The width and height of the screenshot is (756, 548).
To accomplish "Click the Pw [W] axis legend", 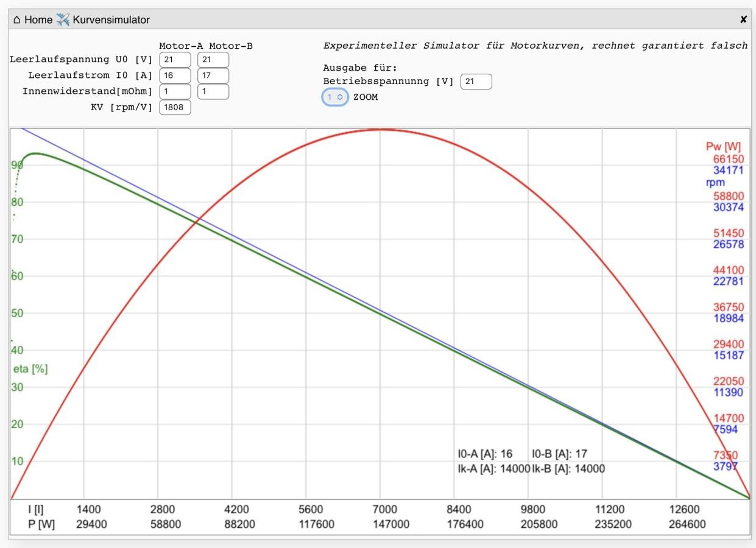I will [x=723, y=147].
